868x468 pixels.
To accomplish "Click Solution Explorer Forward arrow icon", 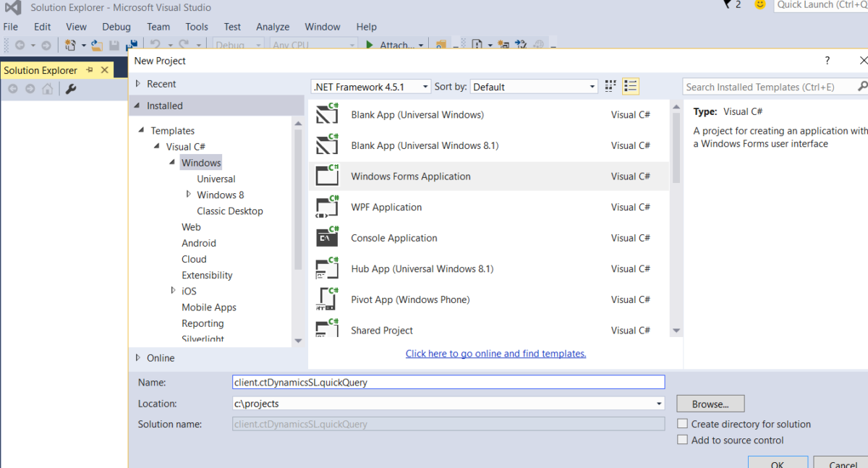I will point(30,89).
